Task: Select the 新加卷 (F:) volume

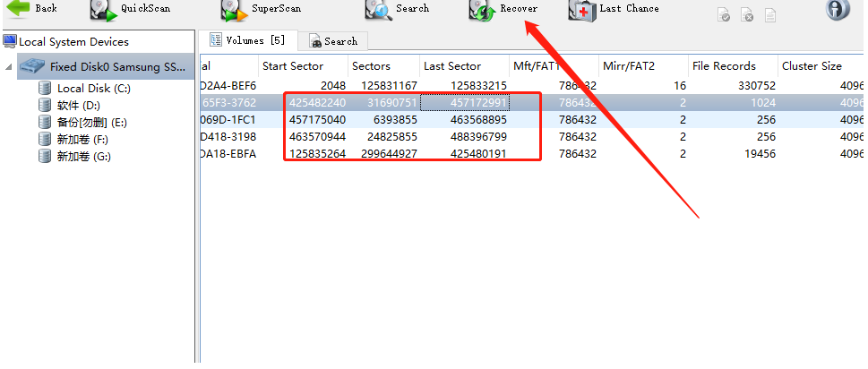Action: point(82,140)
